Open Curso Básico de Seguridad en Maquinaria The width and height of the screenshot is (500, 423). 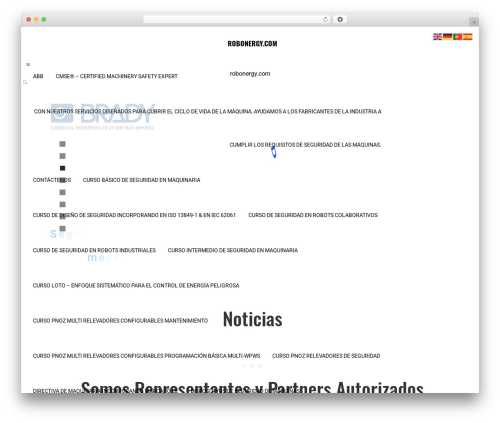click(x=141, y=180)
